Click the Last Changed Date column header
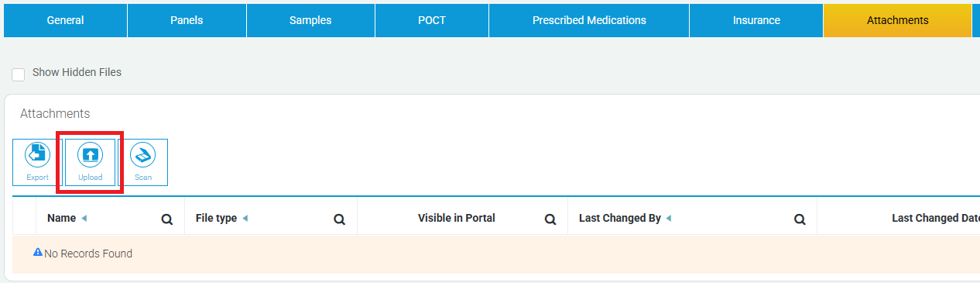The image size is (980, 283). 936,219
